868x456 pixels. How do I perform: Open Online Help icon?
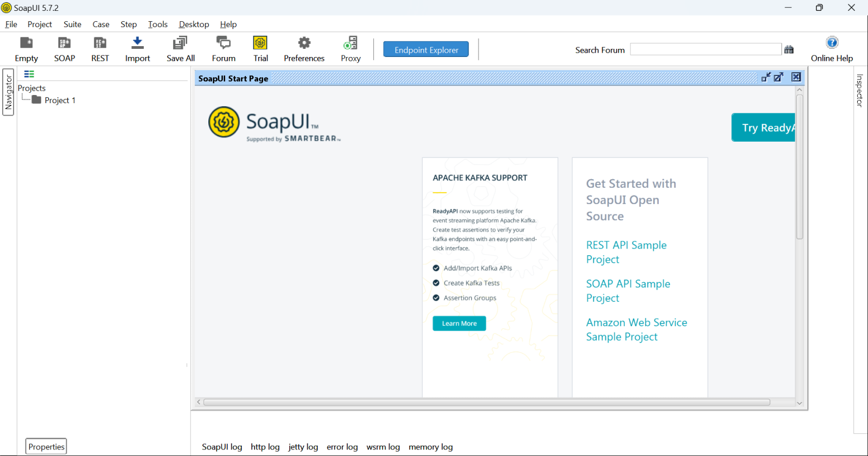click(x=832, y=43)
